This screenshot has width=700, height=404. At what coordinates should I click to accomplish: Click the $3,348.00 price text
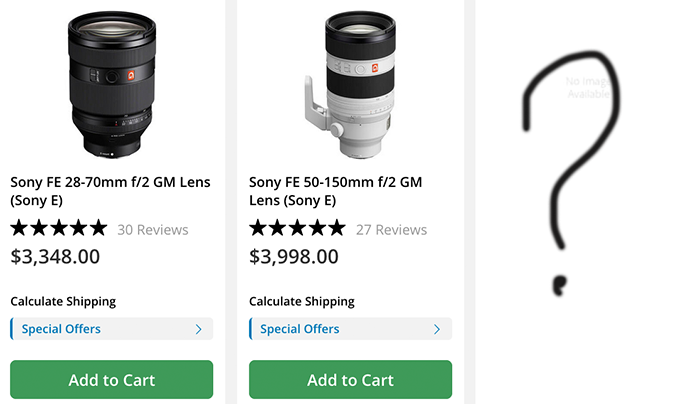(55, 256)
